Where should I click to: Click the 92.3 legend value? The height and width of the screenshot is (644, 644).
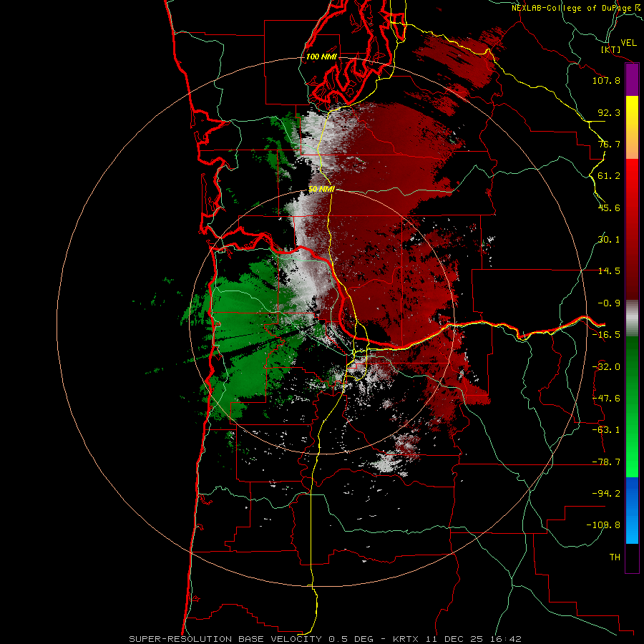pos(609,112)
